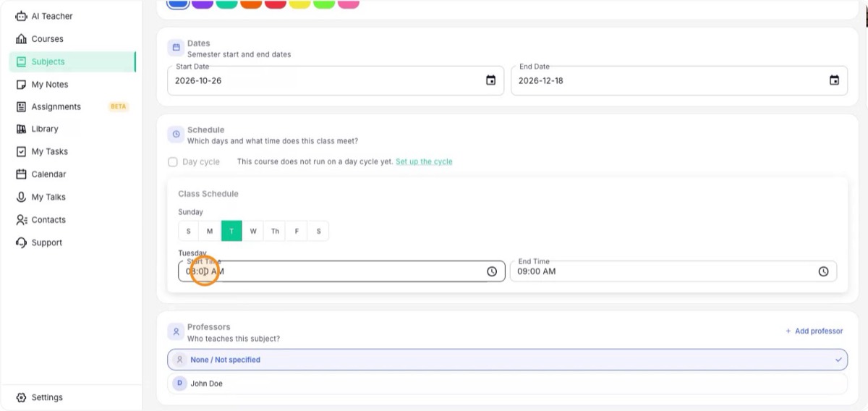Toggle the Friday F day button
Image resolution: width=868 pixels, height=411 pixels.
[x=297, y=232]
